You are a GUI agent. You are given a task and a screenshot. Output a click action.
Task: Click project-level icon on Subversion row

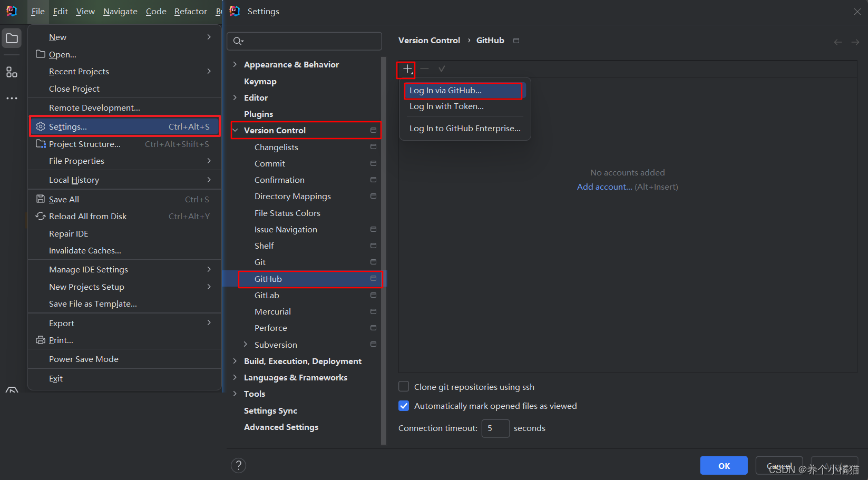pyautogui.click(x=373, y=344)
